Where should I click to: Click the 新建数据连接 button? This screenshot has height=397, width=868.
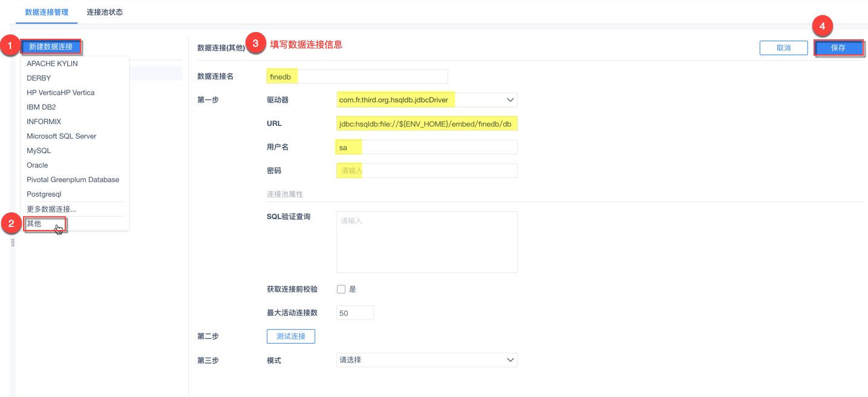[x=51, y=47]
